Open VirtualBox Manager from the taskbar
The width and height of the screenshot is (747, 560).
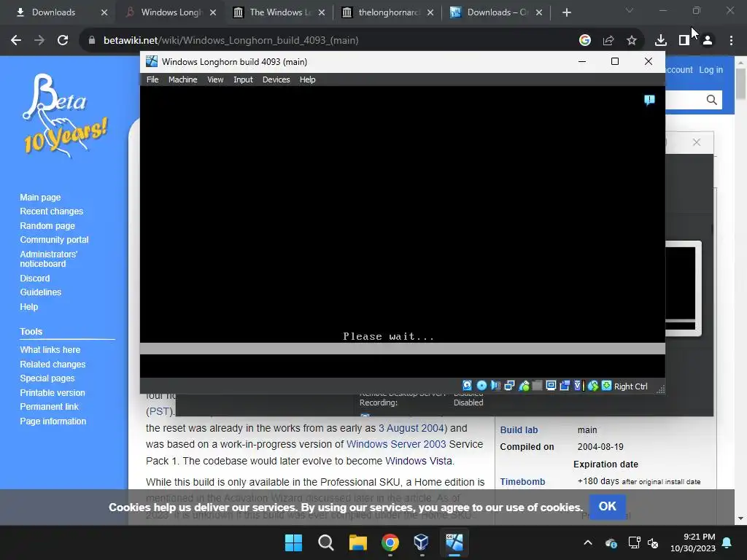pos(422,542)
